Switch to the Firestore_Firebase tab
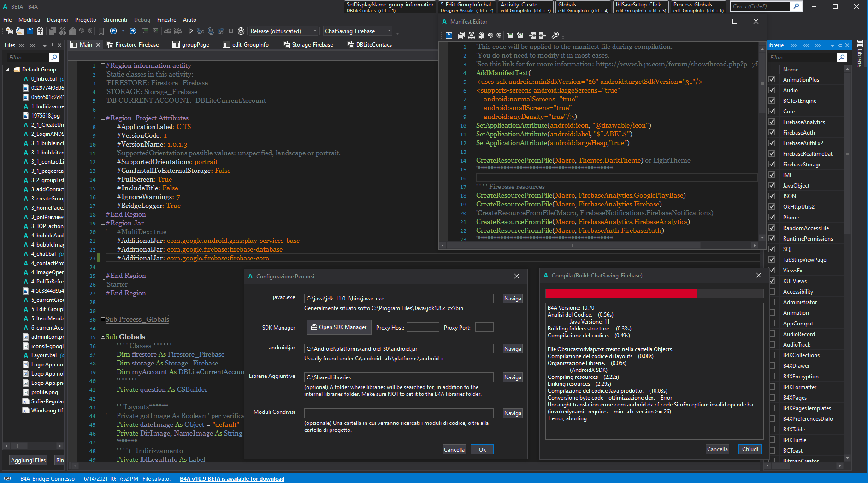The image size is (868, 483). coord(136,45)
